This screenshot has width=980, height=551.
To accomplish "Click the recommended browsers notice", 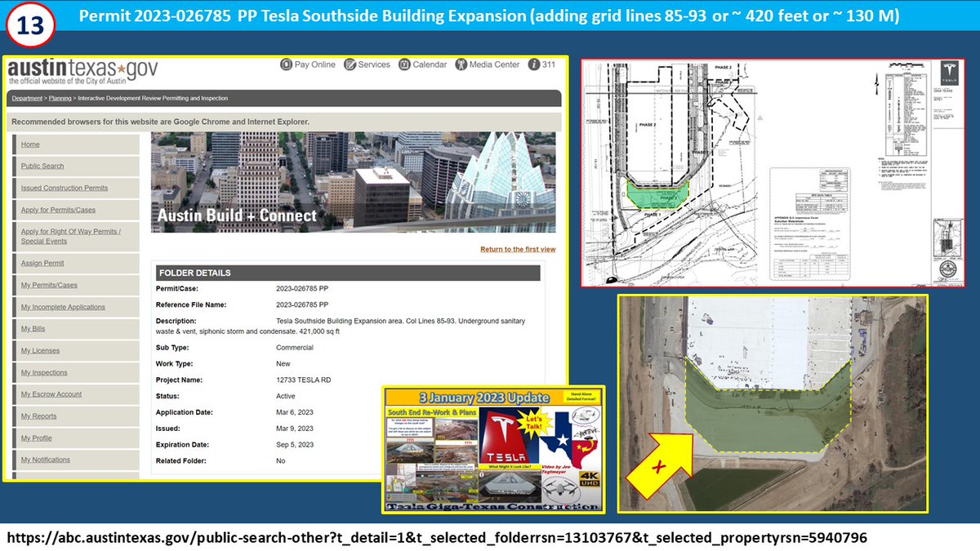I will pyautogui.click(x=160, y=122).
